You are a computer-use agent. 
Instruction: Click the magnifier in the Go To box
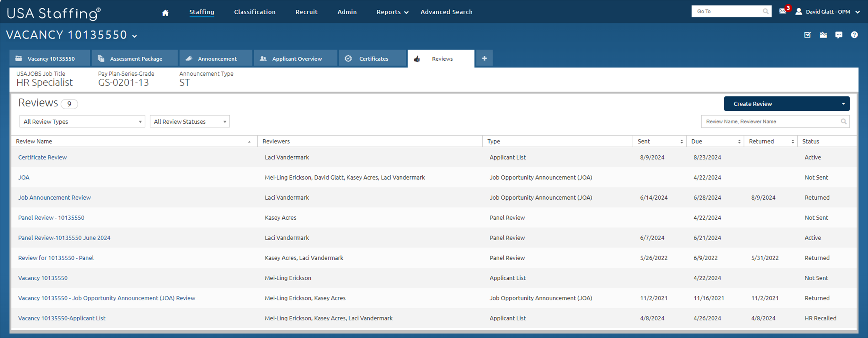pyautogui.click(x=766, y=11)
